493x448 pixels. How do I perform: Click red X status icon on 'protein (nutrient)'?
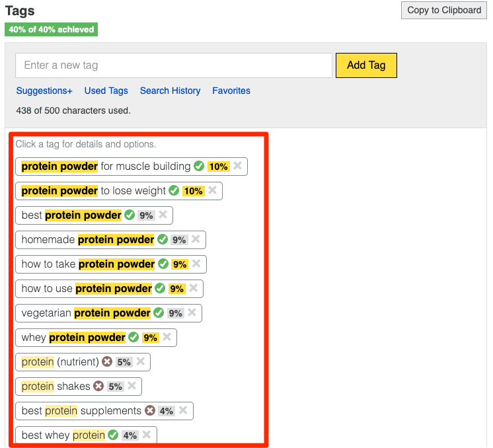(107, 362)
